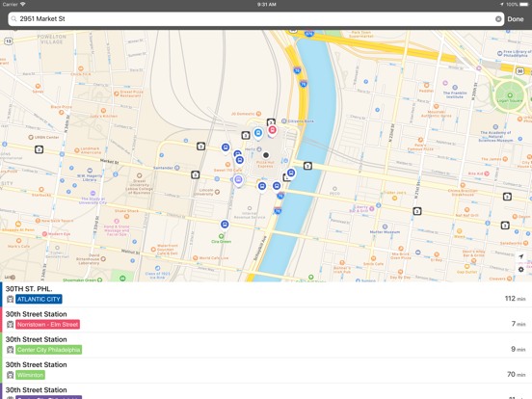
Task: Tap the ATLANTIC CITY route badge
Action: click(x=39, y=299)
